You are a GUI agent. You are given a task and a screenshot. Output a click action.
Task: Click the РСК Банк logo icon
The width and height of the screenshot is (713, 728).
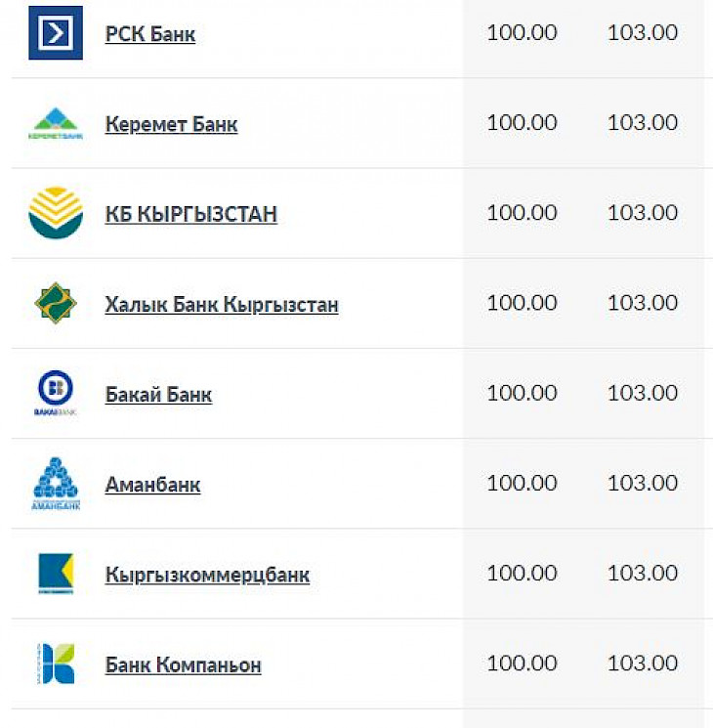point(56,33)
